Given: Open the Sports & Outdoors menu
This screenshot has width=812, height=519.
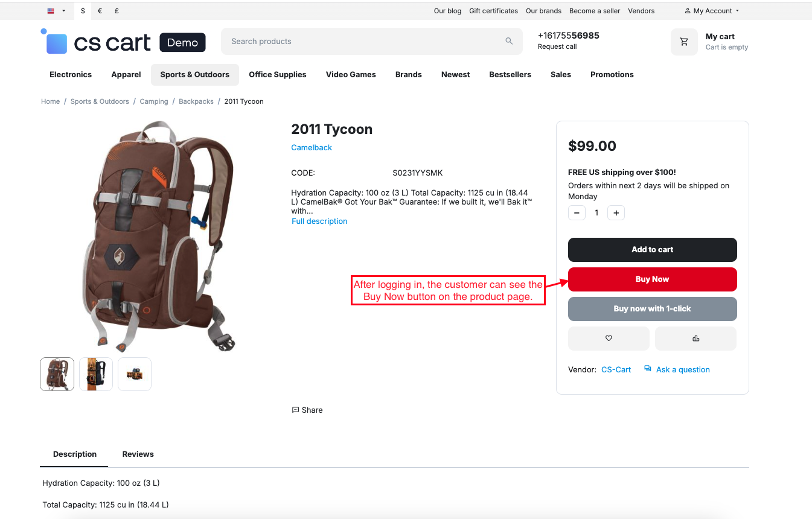Looking at the screenshot, I should click(194, 75).
